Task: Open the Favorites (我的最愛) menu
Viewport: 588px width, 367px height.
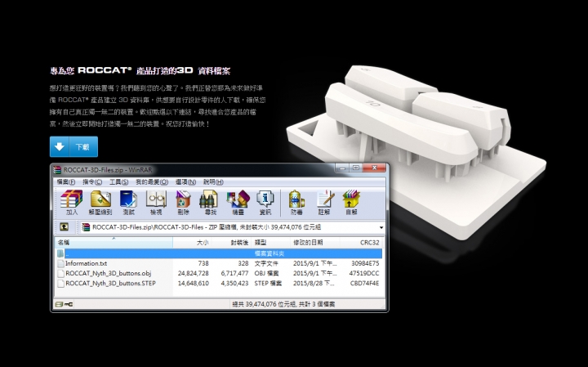Action: pos(152,182)
